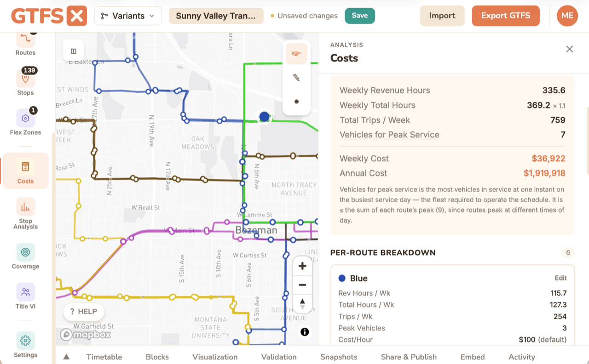The width and height of the screenshot is (589, 364).
Task: Click the Annual Cost value $1,919,918
Action: click(544, 173)
